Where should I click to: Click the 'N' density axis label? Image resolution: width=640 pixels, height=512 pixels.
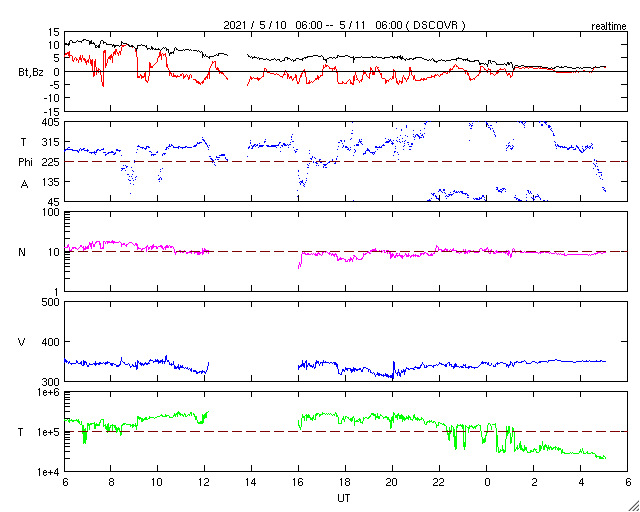(x=22, y=252)
